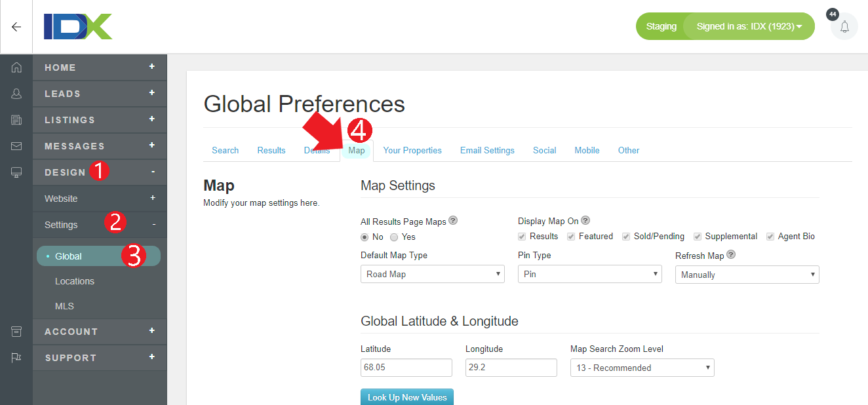
Task: Open the Signed in as IDX account dropdown
Action: click(x=749, y=26)
